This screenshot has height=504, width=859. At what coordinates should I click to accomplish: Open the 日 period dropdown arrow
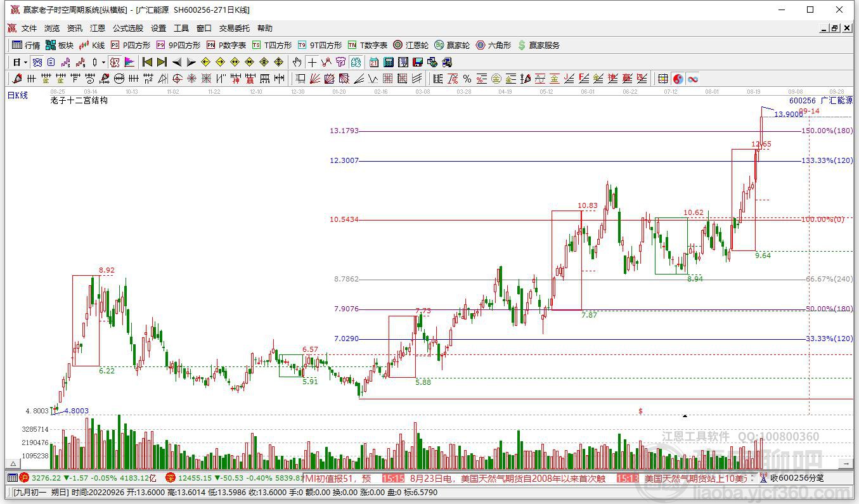[x=25, y=62]
